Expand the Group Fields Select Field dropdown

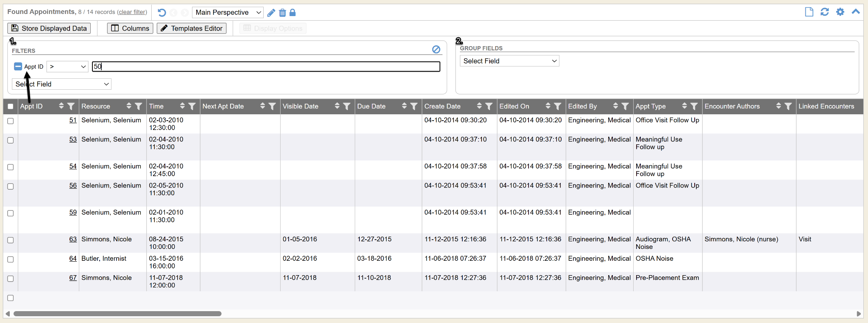(509, 61)
